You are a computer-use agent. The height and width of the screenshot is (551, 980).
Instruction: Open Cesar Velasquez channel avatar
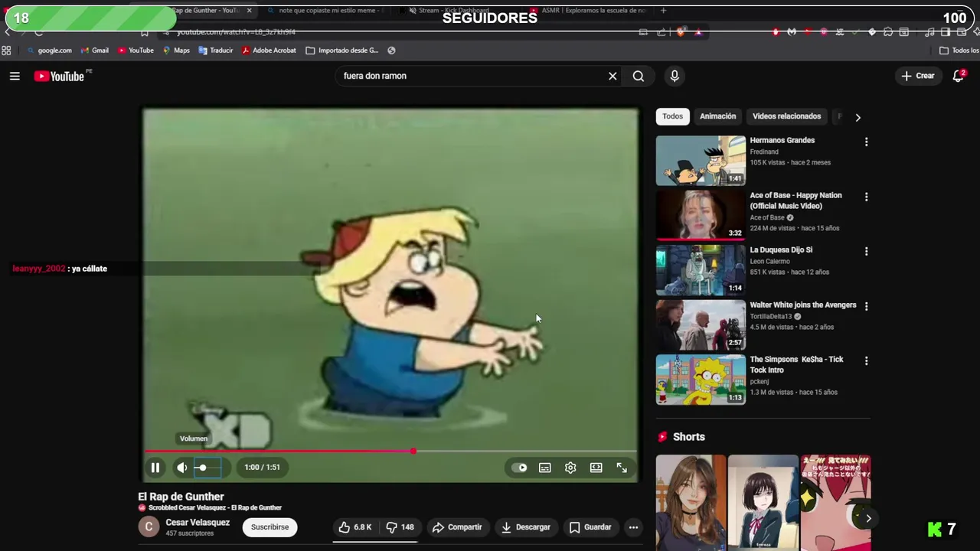[149, 527]
